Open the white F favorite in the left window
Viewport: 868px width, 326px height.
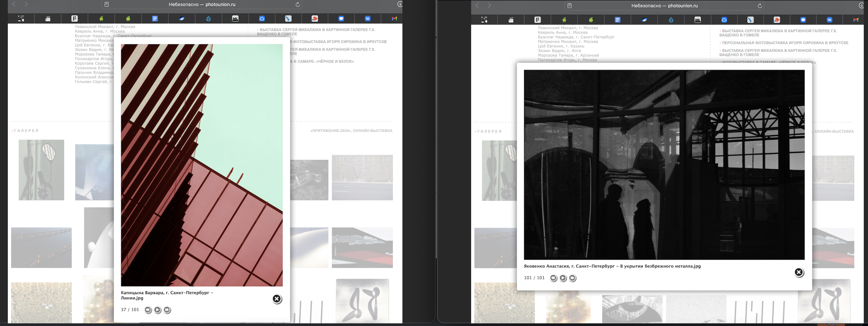click(75, 19)
